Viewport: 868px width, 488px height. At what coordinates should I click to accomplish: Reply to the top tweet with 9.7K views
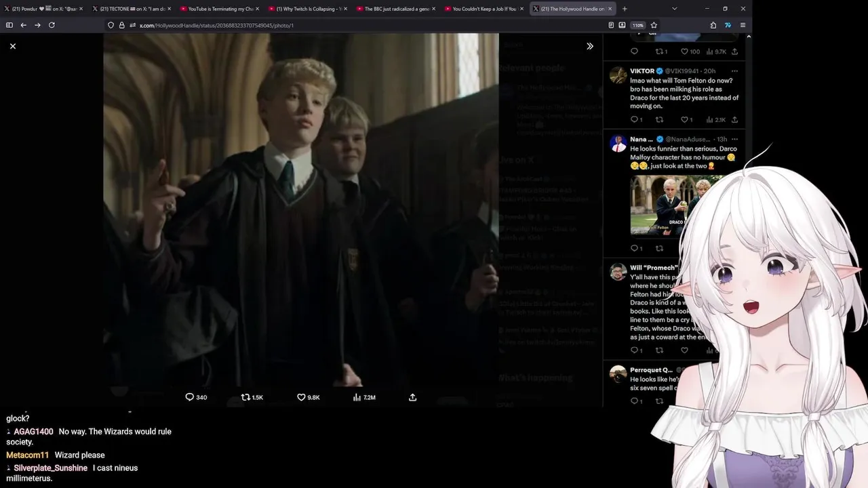(634, 52)
